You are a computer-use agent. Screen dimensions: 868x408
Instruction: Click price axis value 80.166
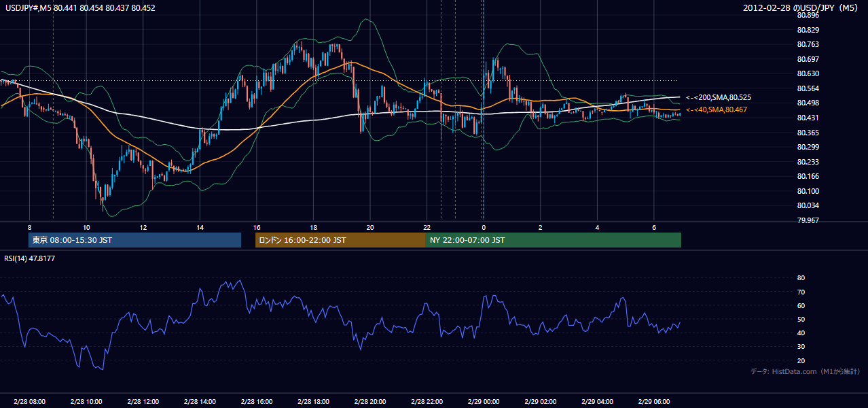[x=808, y=177]
